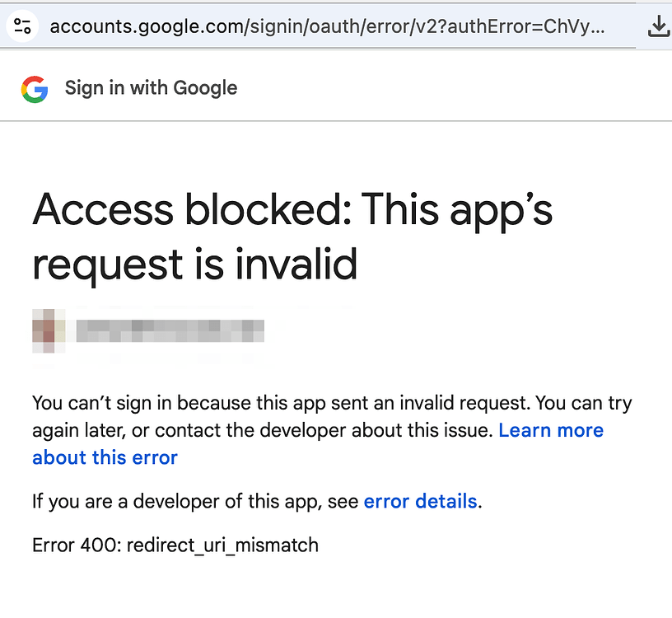Click the 'Sign in with Google' header text
Screen dimensions: 672x618
click(x=152, y=87)
